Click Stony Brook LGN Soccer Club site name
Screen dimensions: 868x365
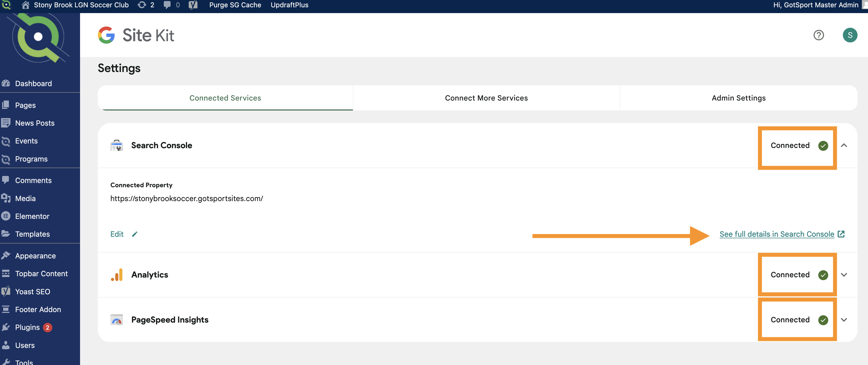click(x=81, y=5)
